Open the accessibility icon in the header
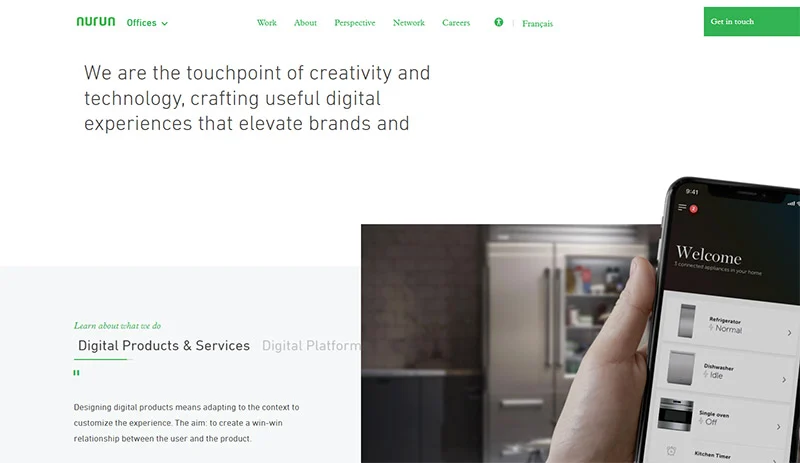800x463 pixels. pyautogui.click(x=498, y=22)
